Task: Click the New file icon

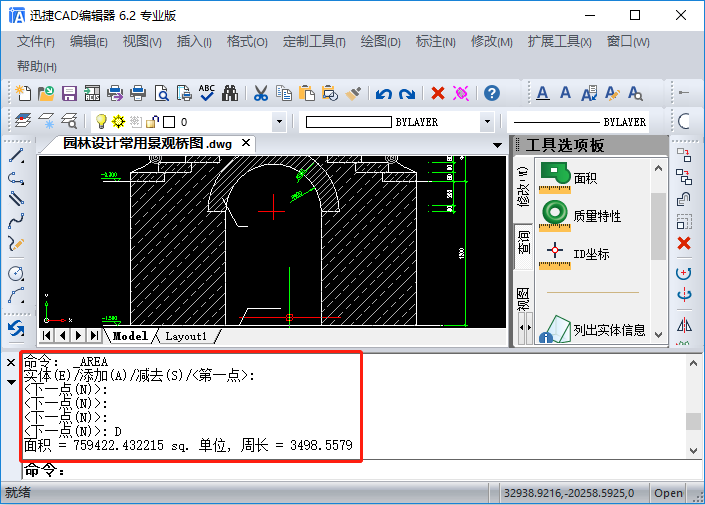Action: click(23, 93)
